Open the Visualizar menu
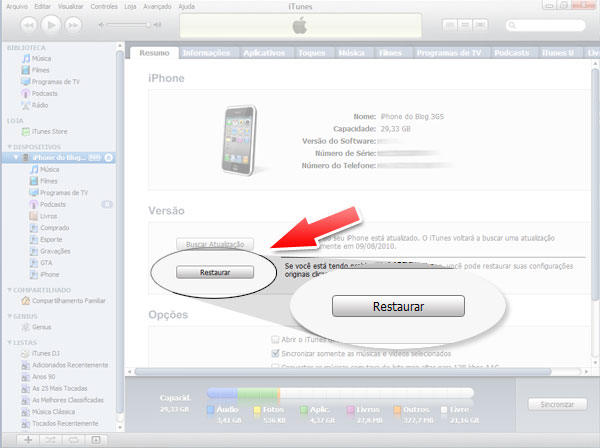Viewport: 600px width, 448px height. (x=71, y=7)
